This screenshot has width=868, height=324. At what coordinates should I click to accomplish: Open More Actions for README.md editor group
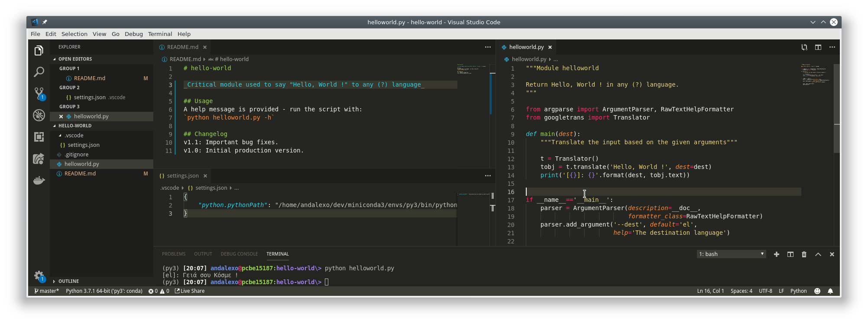488,47
